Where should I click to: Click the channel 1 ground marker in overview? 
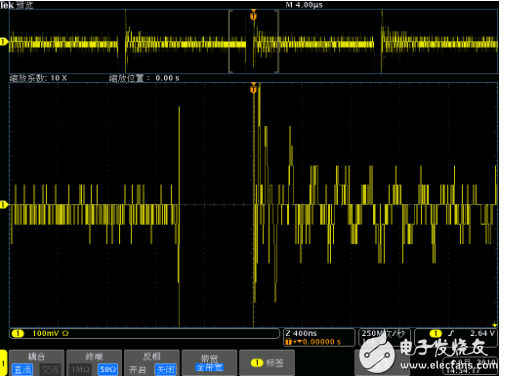pos(4,42)
